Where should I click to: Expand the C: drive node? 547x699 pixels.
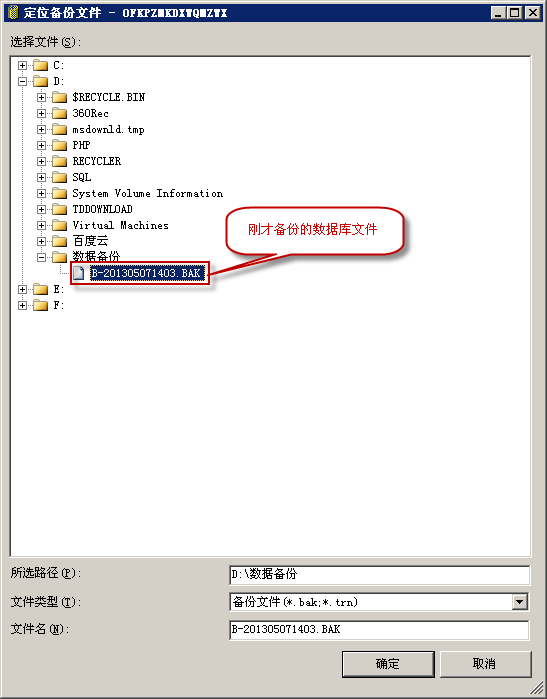click(22, 66)
